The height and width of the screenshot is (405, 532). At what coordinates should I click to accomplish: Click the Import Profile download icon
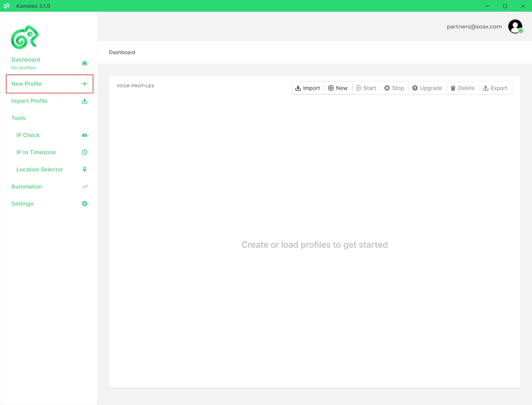(x=85, y=101)
